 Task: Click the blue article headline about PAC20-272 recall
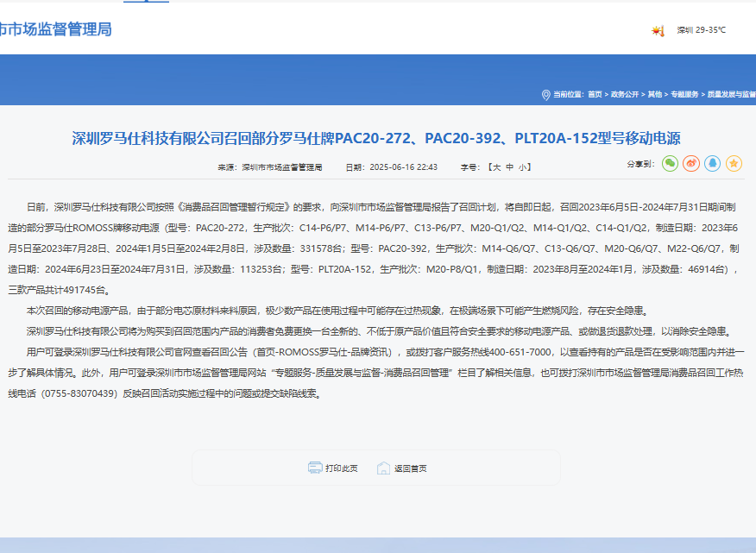[376, 138]
